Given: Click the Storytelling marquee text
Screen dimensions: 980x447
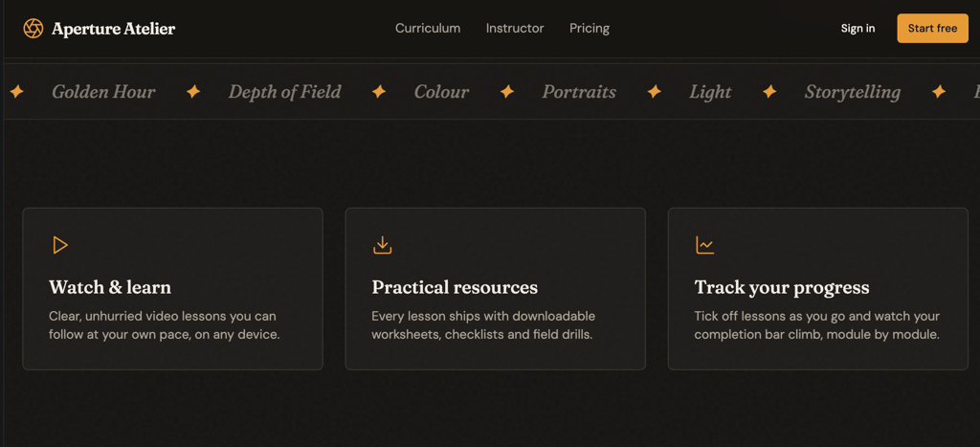Looking at the screenshot, I should [x=852, y=93].
